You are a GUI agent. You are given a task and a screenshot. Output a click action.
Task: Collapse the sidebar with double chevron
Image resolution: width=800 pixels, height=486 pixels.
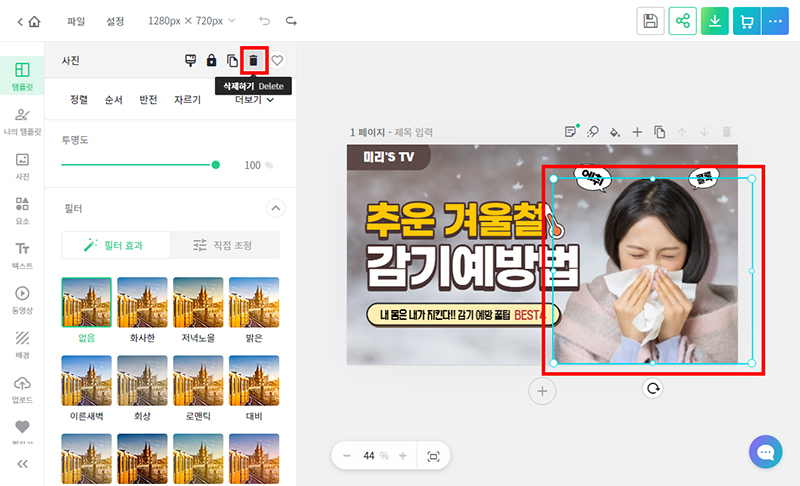point(22,464)
